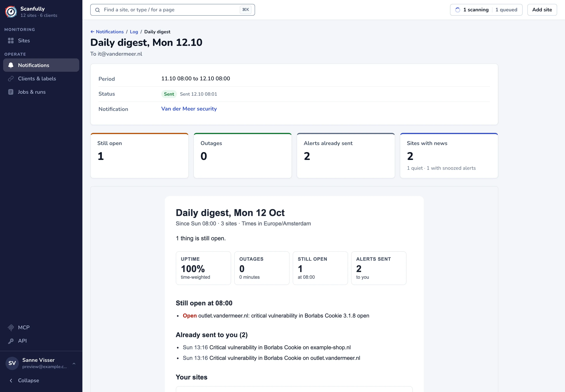The height and width of the screenshot is (392, 565).
Task: Click the green Sent status badge
Action: (x=169, y=94)
